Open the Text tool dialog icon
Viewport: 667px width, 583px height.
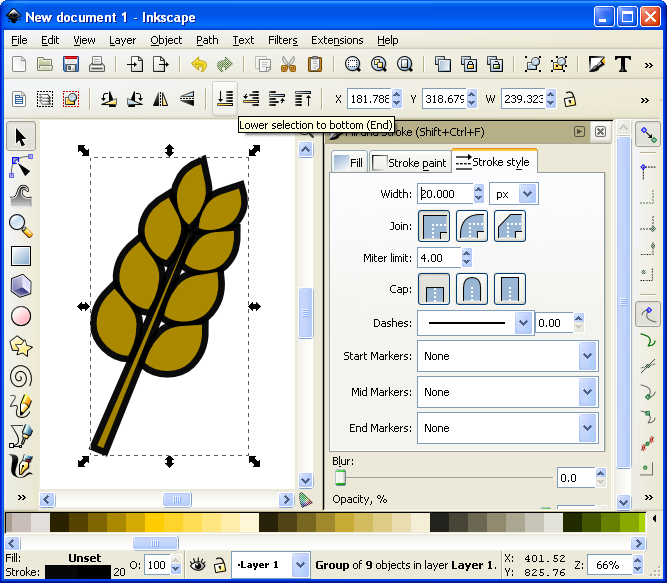point(623,65)
